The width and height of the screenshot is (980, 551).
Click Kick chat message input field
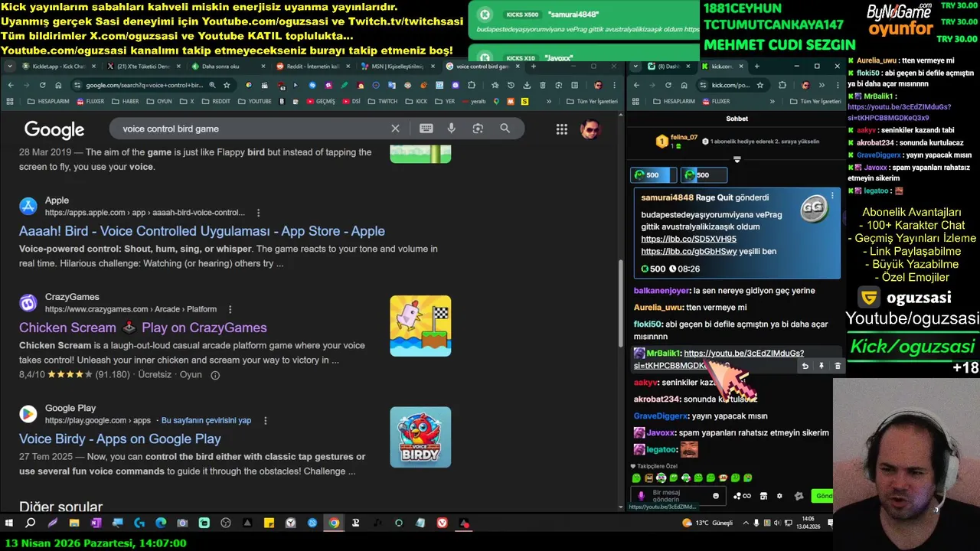tap(678, 496)
